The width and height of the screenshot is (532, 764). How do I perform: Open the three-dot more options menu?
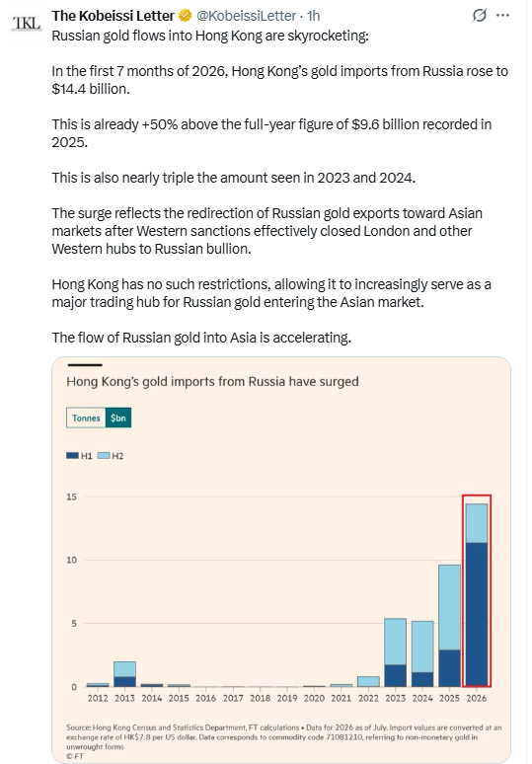(502, 16)
